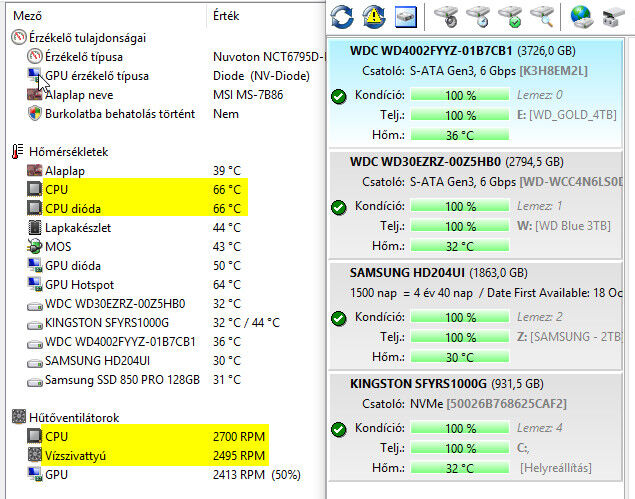Click the WD30EZRZ Telj. 100 % bar
This screenshot has height=499, width=635.
[x=460, y=226]
